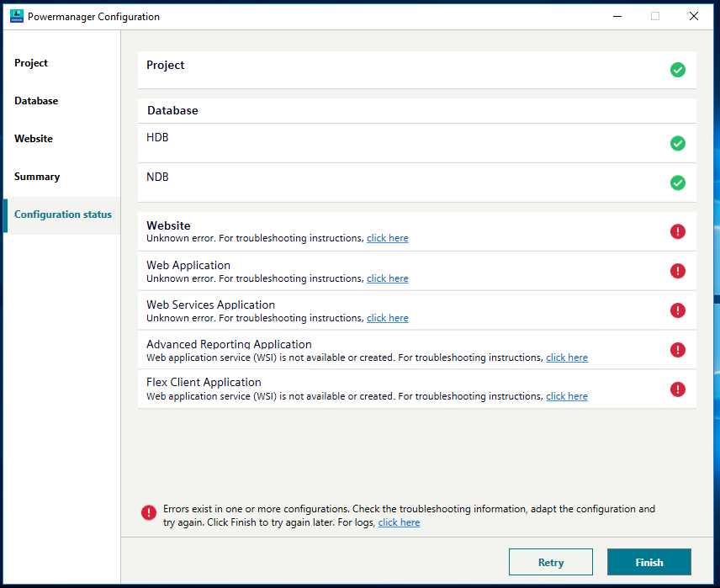Image resolution: width=720 pixels, height=588 pixels.
Task: Click red error icon for Web Services Application
Action: (x=678, y=310)
